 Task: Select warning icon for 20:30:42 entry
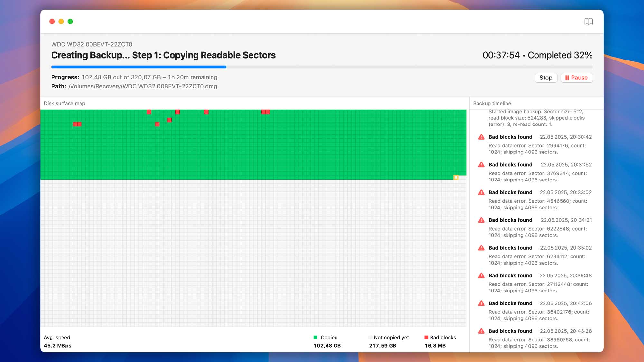(x=481, y=137)
